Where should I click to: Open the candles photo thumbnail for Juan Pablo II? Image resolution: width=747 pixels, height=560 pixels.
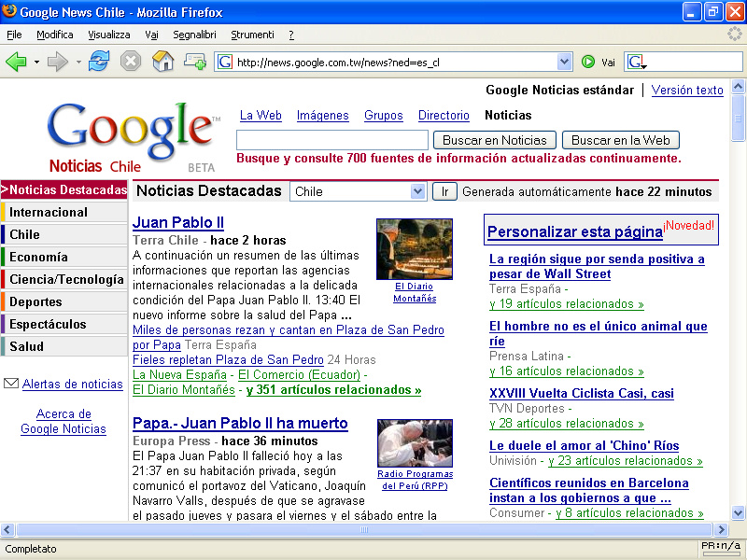(415, 249)
